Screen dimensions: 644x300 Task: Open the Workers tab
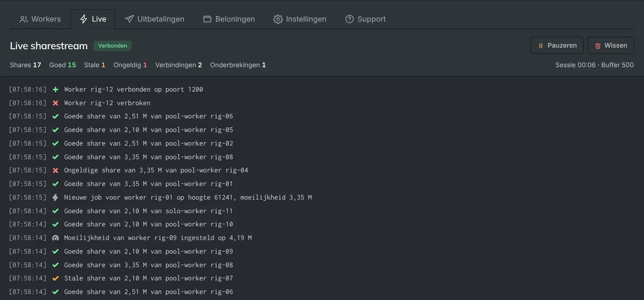40,19
